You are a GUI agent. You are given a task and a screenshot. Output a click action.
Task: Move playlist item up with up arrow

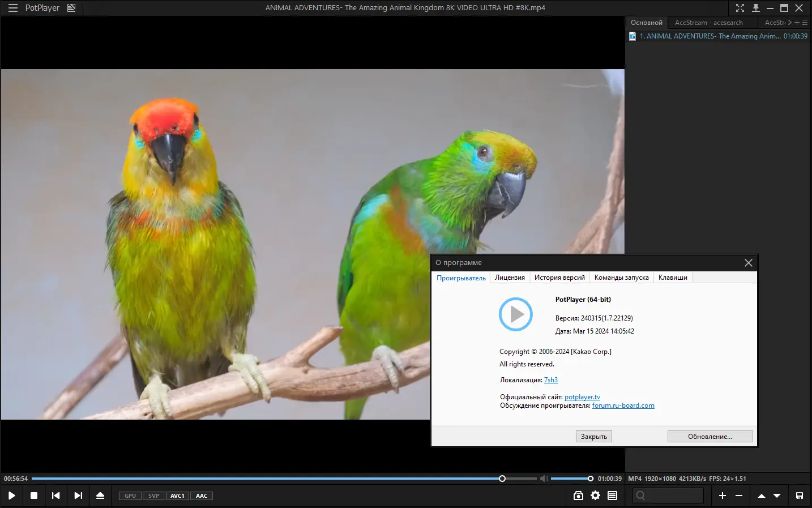point(762,496)
